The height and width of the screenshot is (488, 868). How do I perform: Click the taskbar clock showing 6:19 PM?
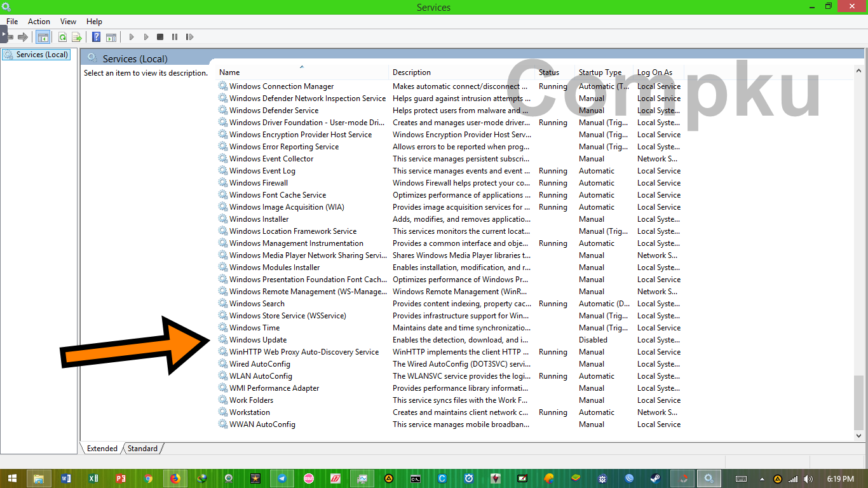pyautogui.click(x=840, y=478)
